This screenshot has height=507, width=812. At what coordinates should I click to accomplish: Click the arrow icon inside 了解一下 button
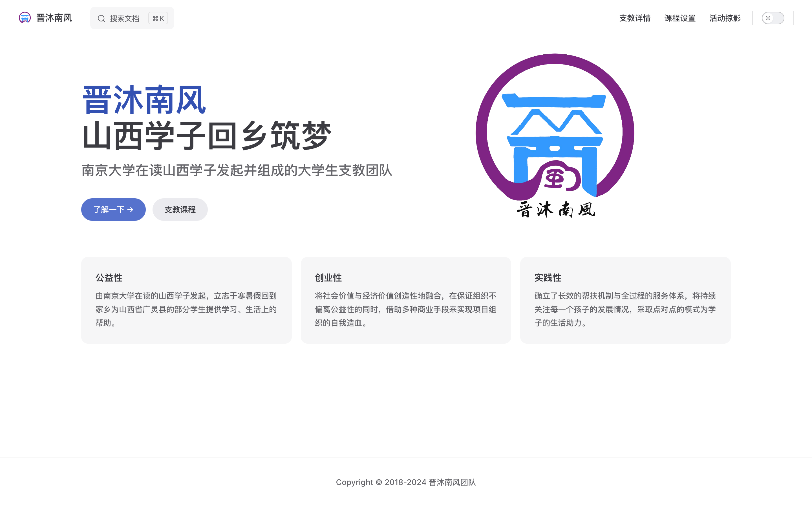pos(130,209)
